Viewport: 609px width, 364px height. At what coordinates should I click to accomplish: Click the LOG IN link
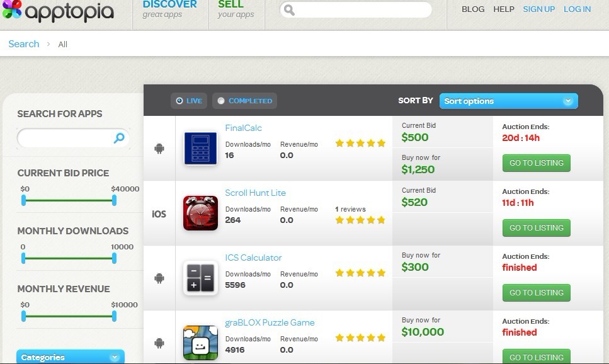pyautogui.click(x=577, y=9)
